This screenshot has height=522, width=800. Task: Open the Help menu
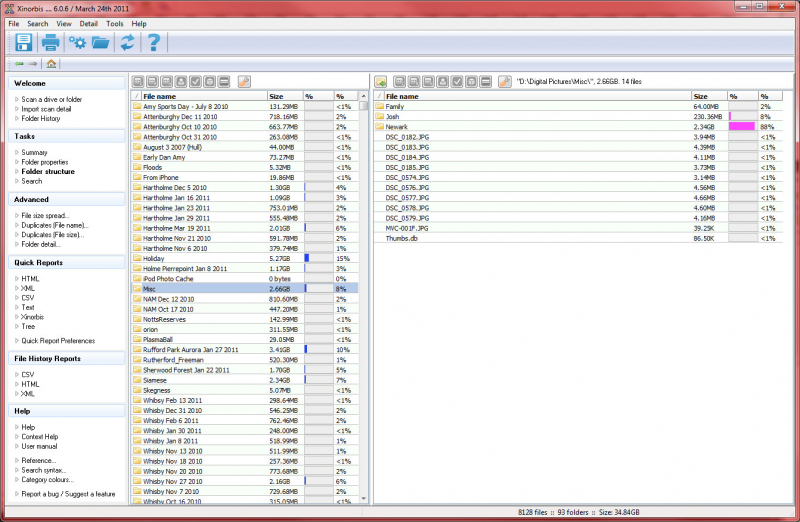(x=139, y=23)
